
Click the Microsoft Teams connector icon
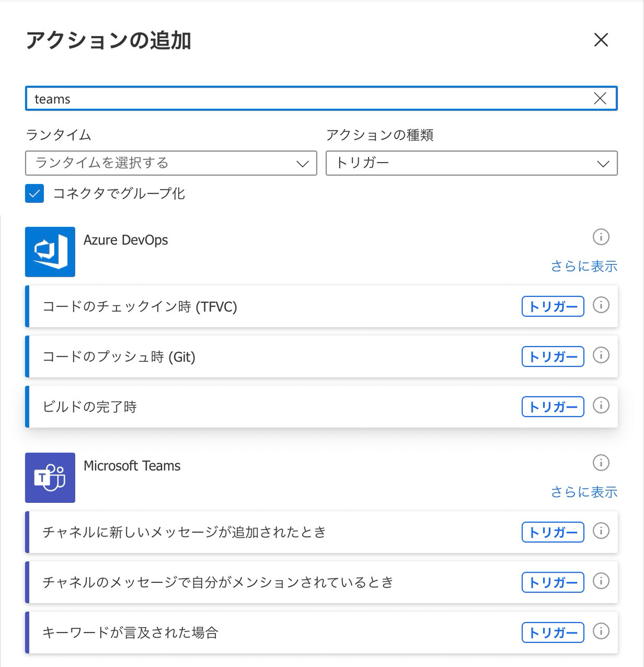coord(50,478)
